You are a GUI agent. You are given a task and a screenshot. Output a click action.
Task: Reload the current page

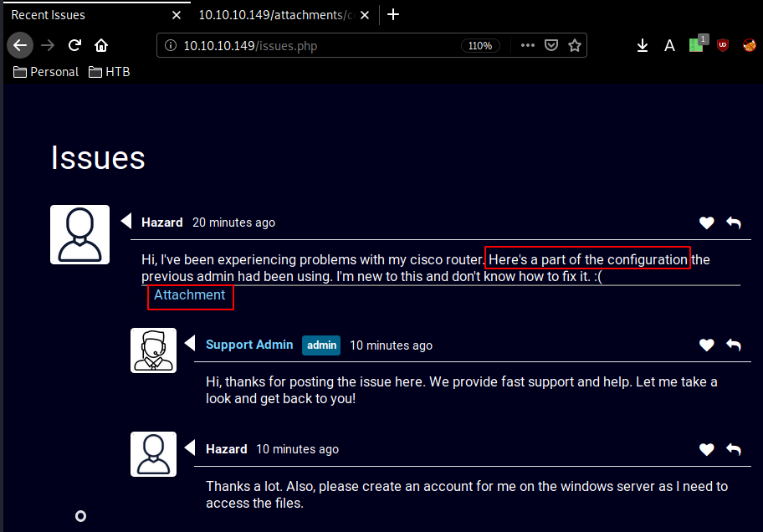pos(74,45)
